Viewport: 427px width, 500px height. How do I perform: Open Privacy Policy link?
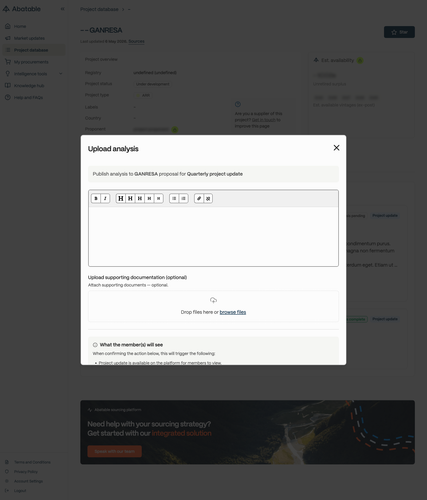point(26,472)
